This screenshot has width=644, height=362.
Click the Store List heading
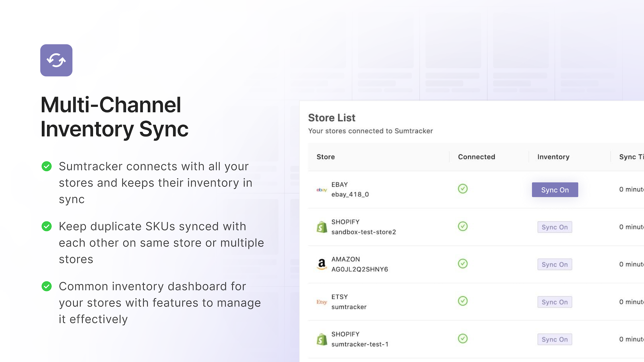[332, 118]
